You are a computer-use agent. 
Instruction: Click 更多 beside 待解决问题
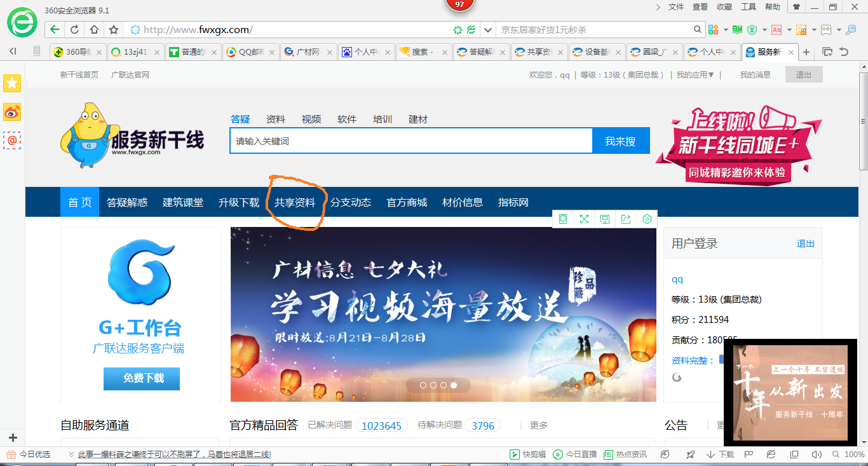click(539, 425)
